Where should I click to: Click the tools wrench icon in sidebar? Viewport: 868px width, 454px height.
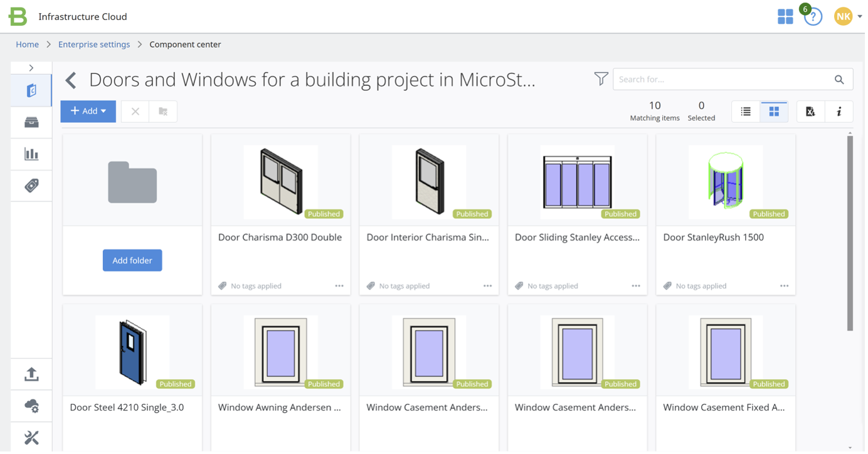pyautogui.click(x=31, y=437)
